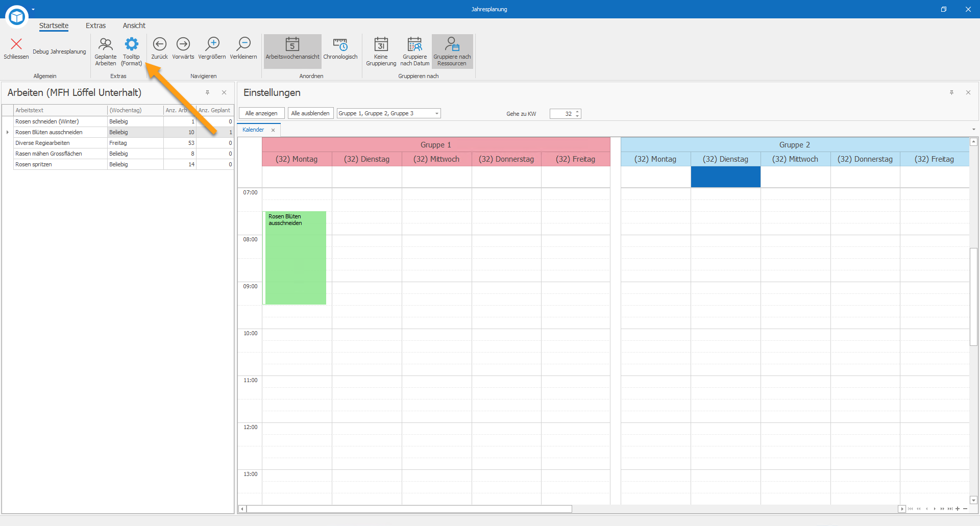Click the horizontal scrollbar thumb

point(409,509)
